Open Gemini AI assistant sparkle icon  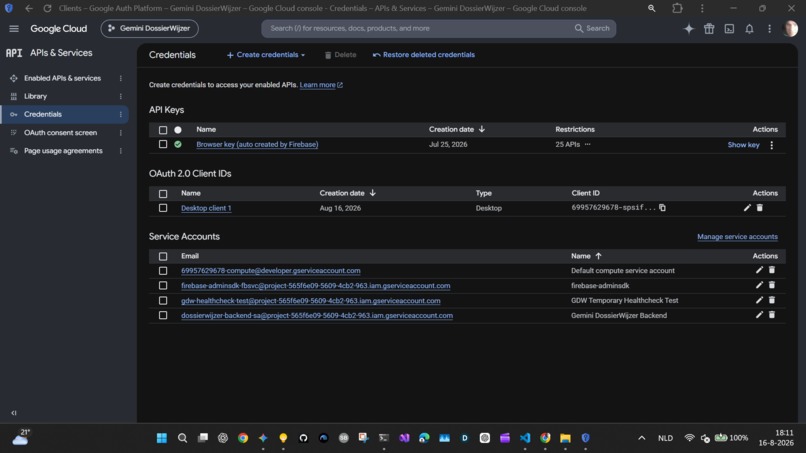click(x=689, y=29)
